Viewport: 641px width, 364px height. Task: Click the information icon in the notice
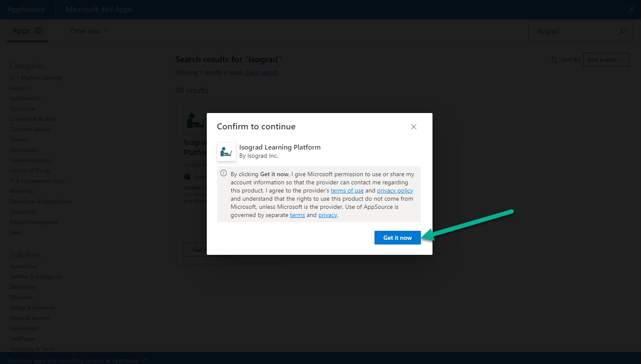point(224,173)
